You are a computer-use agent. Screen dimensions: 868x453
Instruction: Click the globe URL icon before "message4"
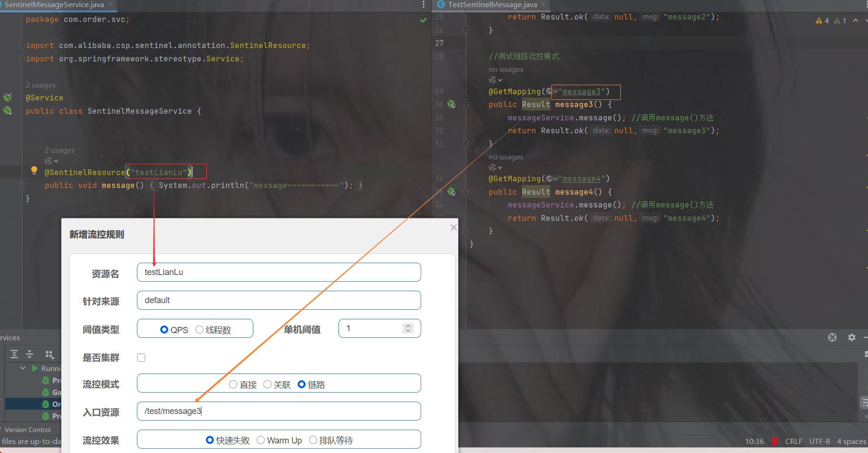tap(549, 179)
